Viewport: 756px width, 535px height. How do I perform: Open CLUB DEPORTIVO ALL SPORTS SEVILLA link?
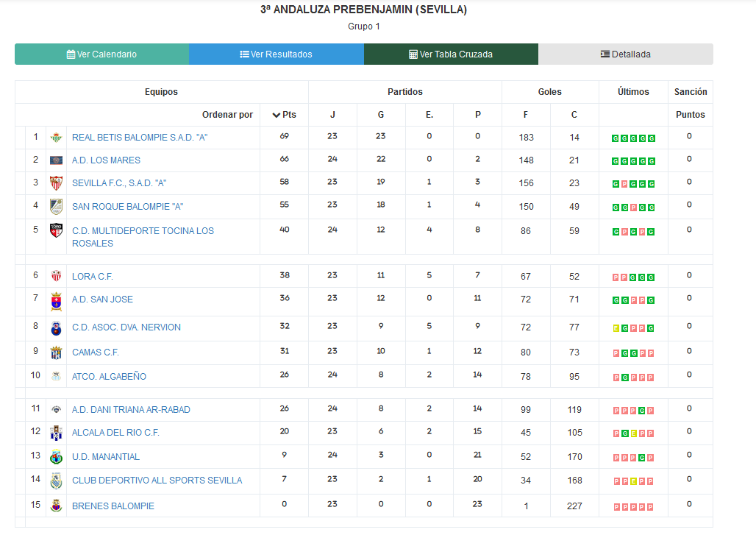pos(157,480)
